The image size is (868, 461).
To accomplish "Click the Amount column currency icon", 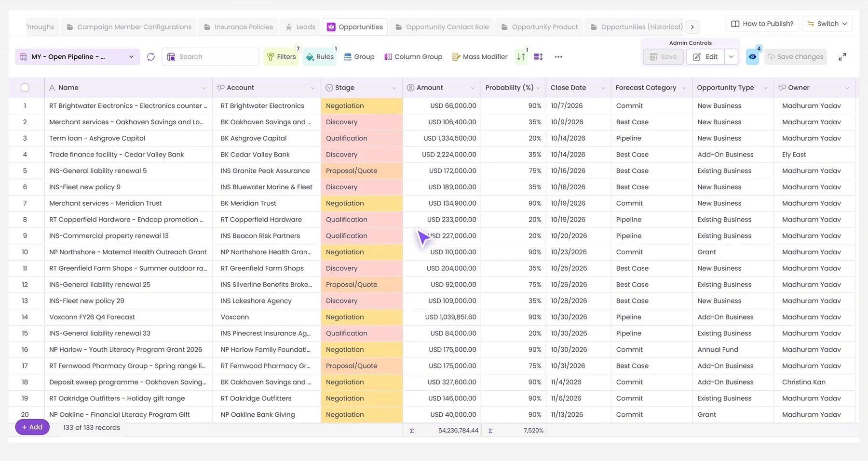I will point(410,88).
